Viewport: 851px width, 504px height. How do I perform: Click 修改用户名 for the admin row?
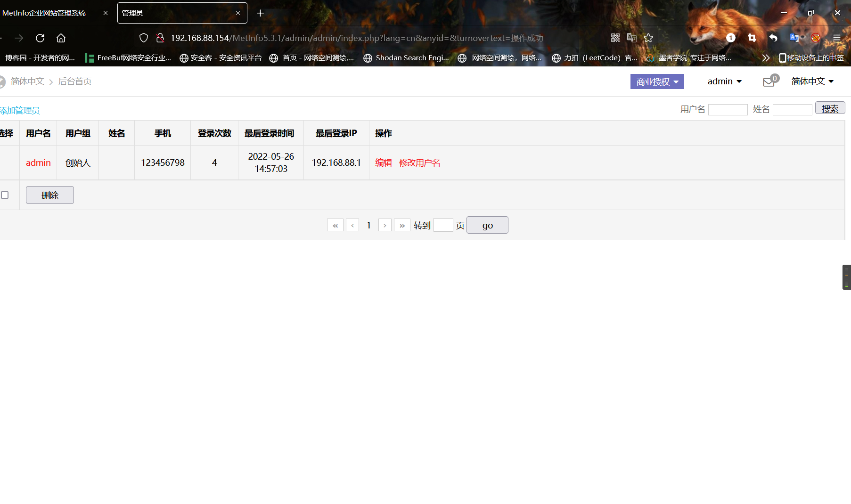click(420, 163)
